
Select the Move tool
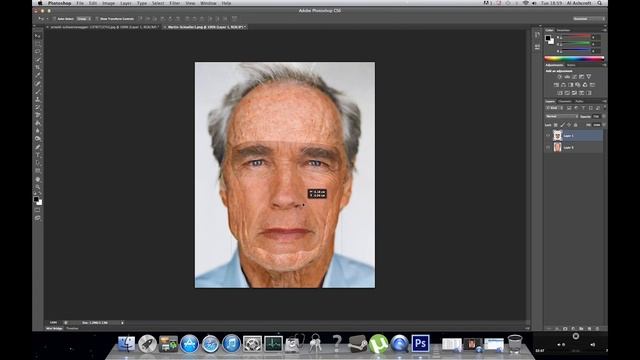38,36
